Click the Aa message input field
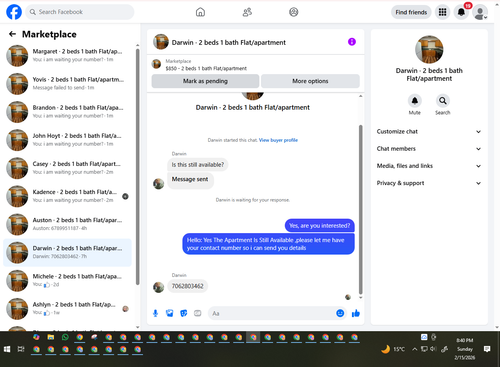This screenshot has width=500, height=367. click(272, 313)
